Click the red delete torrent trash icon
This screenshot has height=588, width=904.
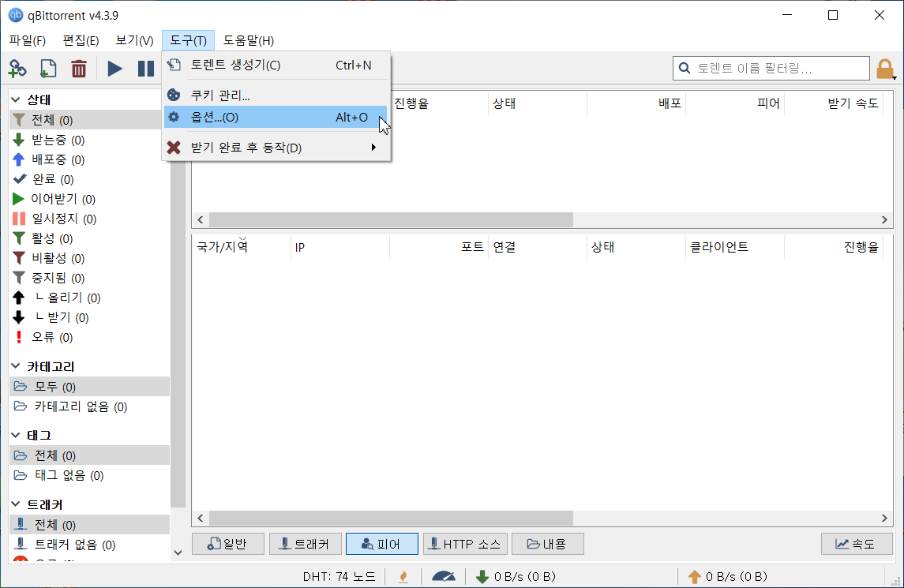coord(79,69)
